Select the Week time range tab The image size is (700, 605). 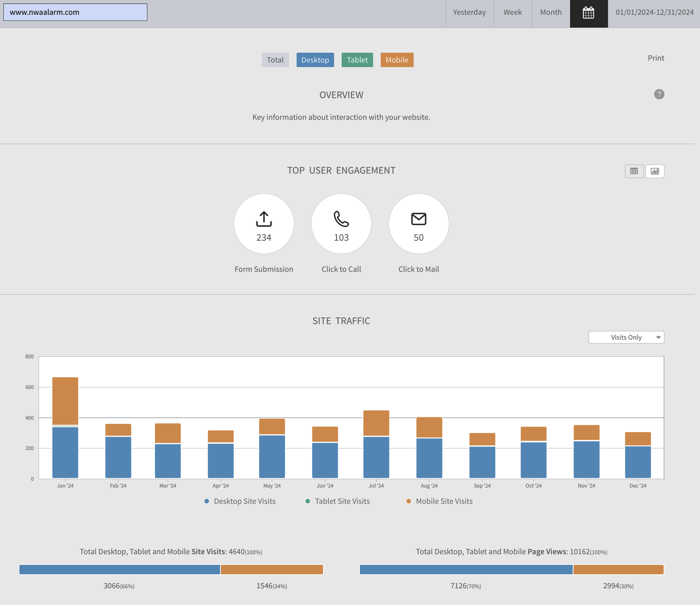click(x=512, y=13)
